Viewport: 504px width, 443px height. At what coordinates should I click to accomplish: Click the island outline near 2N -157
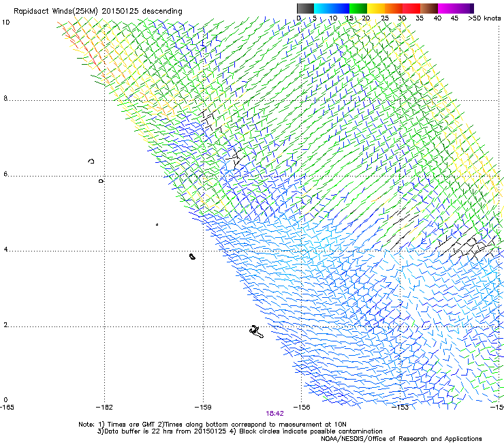tap(257, 332)
